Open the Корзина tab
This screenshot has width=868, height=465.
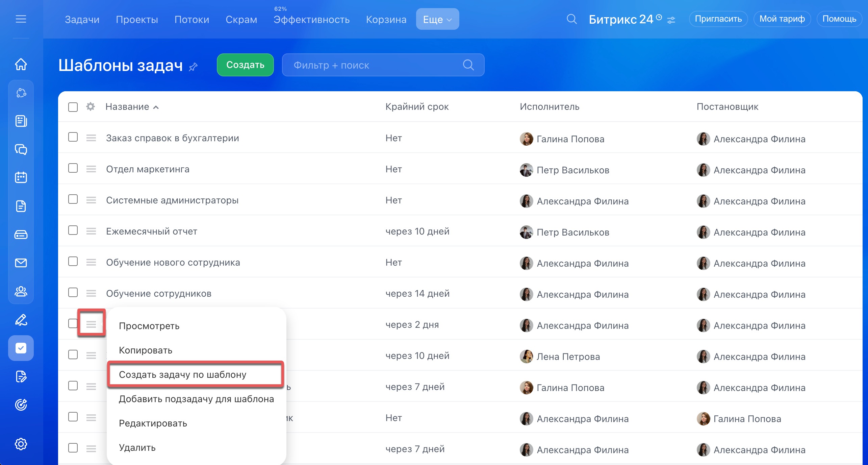click(x=386, y=20)
